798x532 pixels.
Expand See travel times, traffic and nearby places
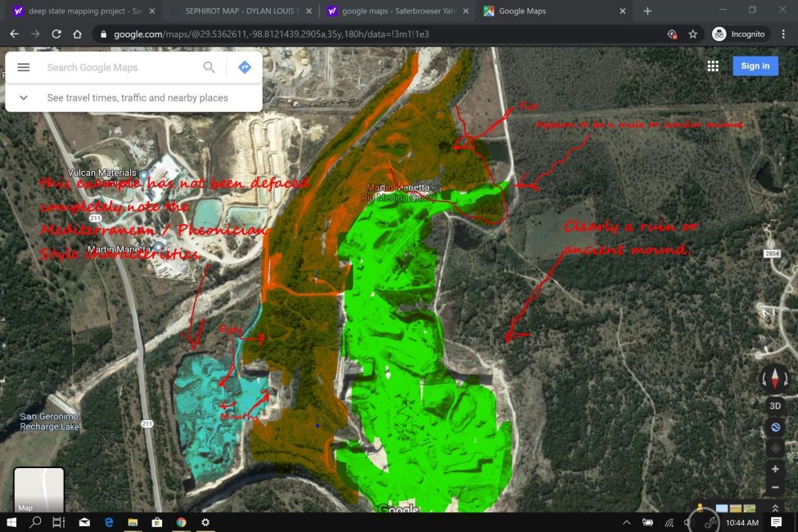tap(133, 97)
